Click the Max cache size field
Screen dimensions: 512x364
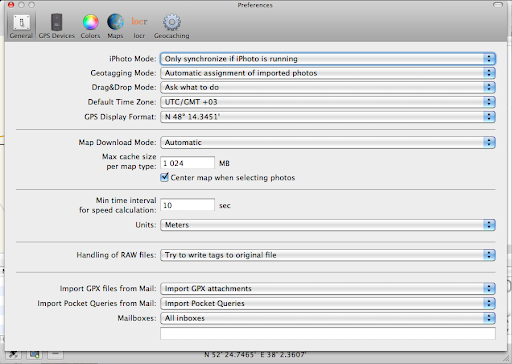pos(187,163)
